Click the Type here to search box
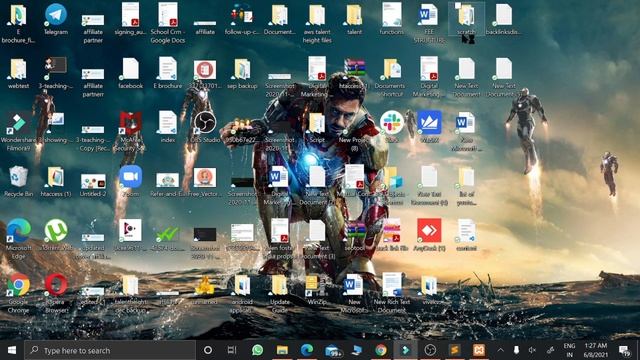Viewport: 640px width, 360px height. coord(110,350)
